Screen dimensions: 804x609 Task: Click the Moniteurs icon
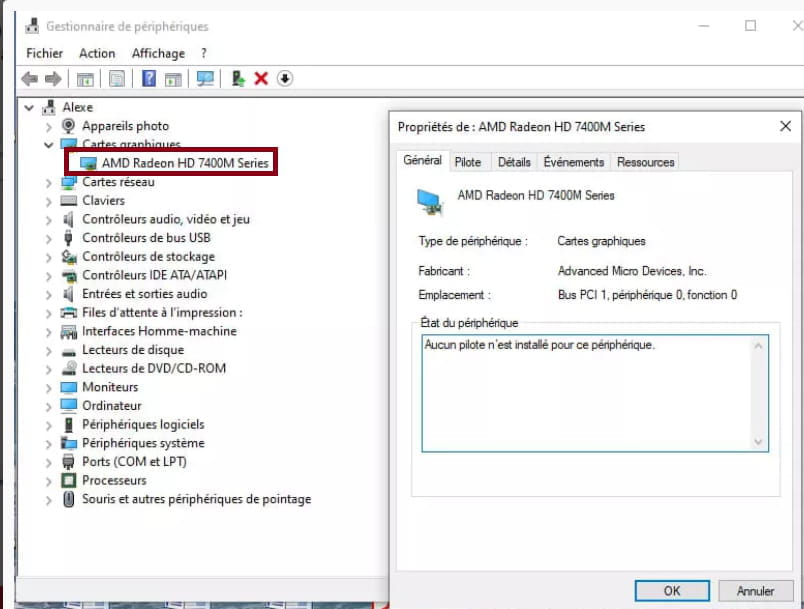point(69,387)
